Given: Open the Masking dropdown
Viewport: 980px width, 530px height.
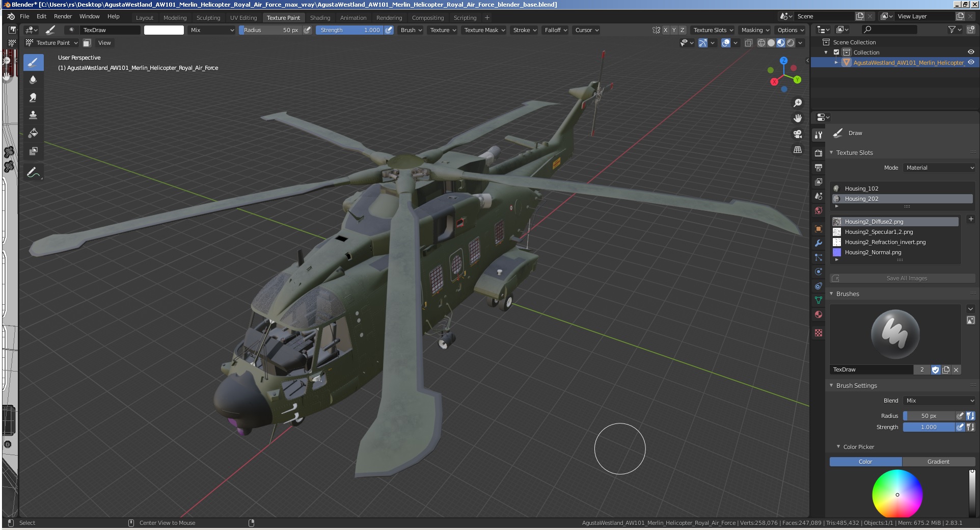Looking at the screenshot, I should click(x=755, y=30).
